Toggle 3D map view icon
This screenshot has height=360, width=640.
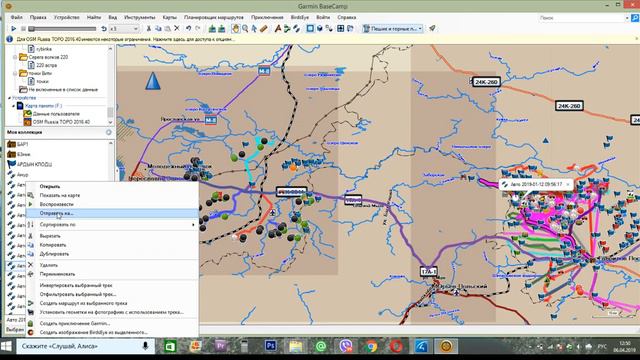(320, 29)
